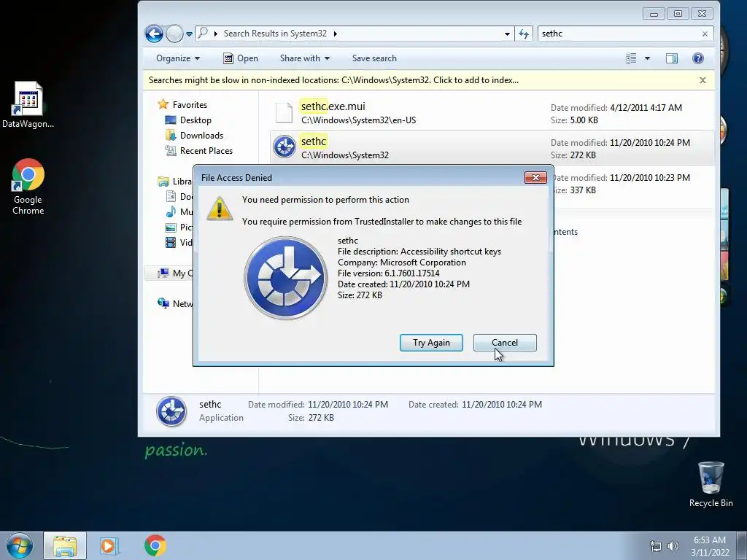Viewport: 747px width, 560px height.
Task: Toggle the preview pane button
Action: coord(672,58)
